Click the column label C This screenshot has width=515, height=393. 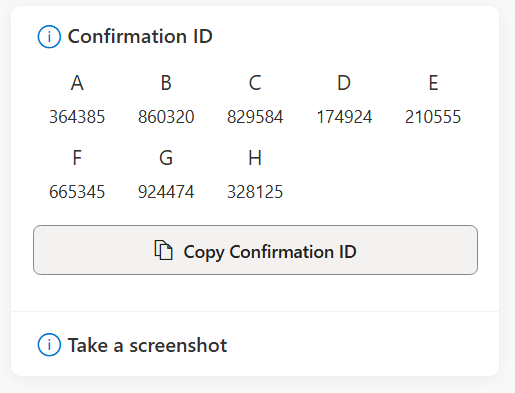pos(255,83)
